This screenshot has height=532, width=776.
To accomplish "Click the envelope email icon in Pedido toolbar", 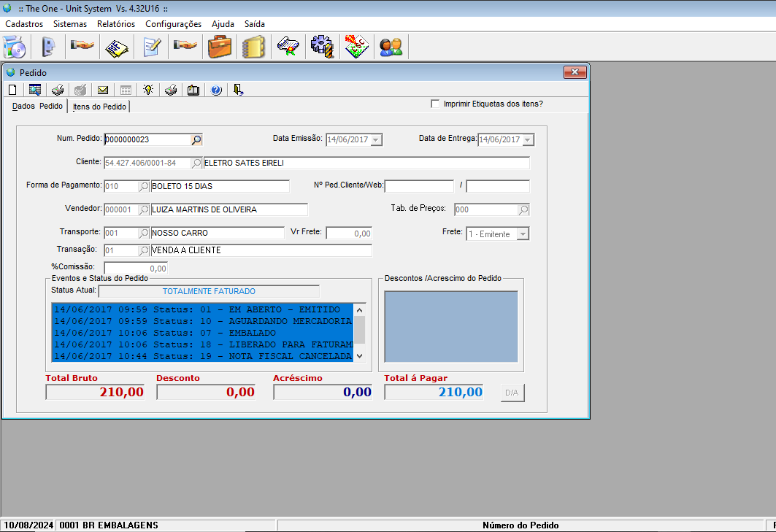I will (x=102, y=90).
